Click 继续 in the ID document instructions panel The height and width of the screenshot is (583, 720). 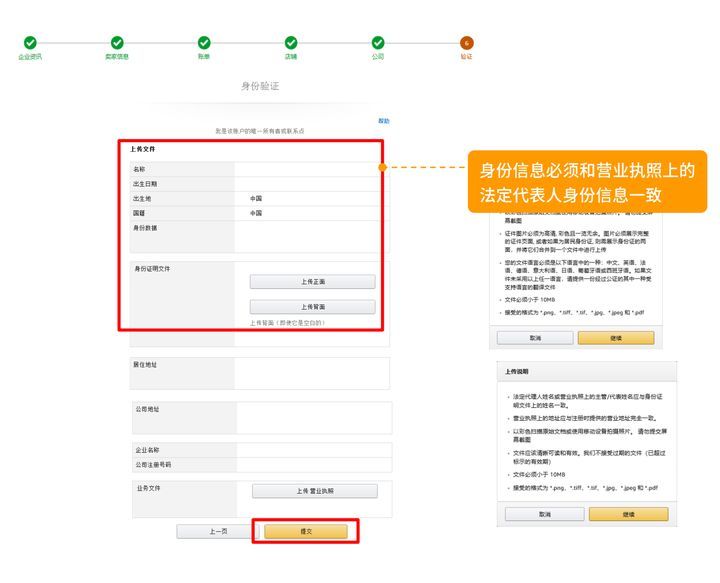[616, 338]
